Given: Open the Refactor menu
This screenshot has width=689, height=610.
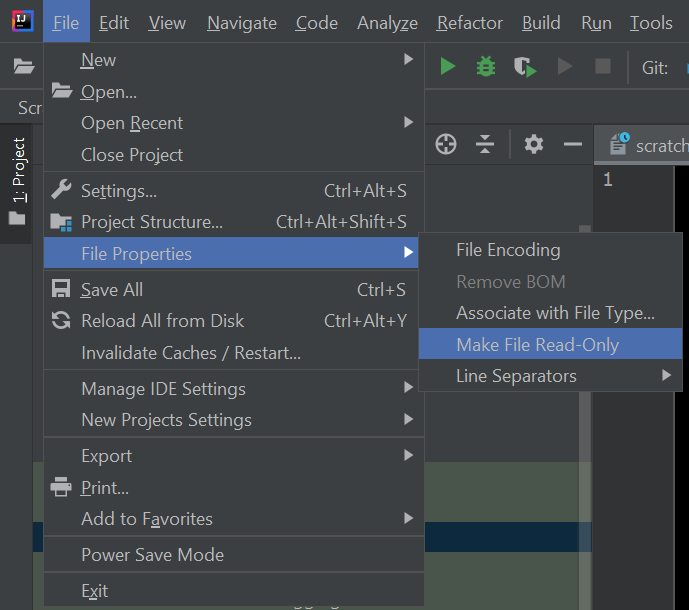Looking at the screenshot, I should [x=470, y=22].
